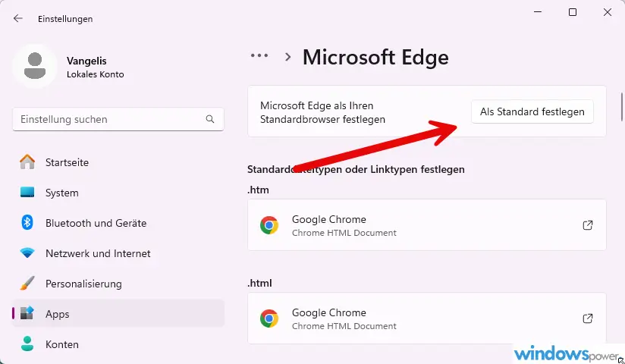Go to Startseite page
625x364 pixels.
coord(118,162)
